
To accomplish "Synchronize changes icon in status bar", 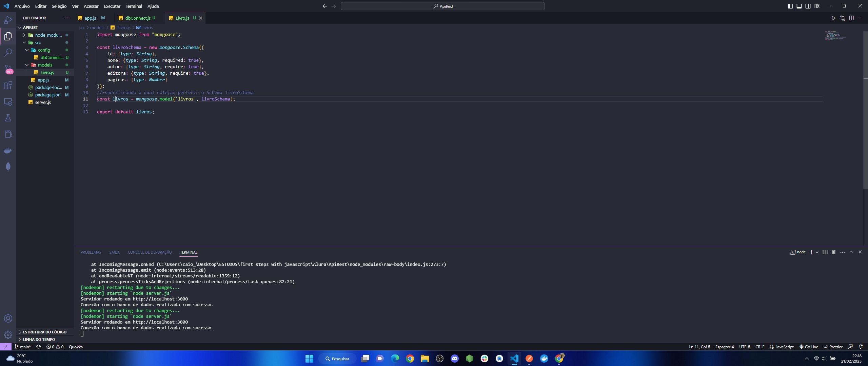I will click(x=39, y=347).
